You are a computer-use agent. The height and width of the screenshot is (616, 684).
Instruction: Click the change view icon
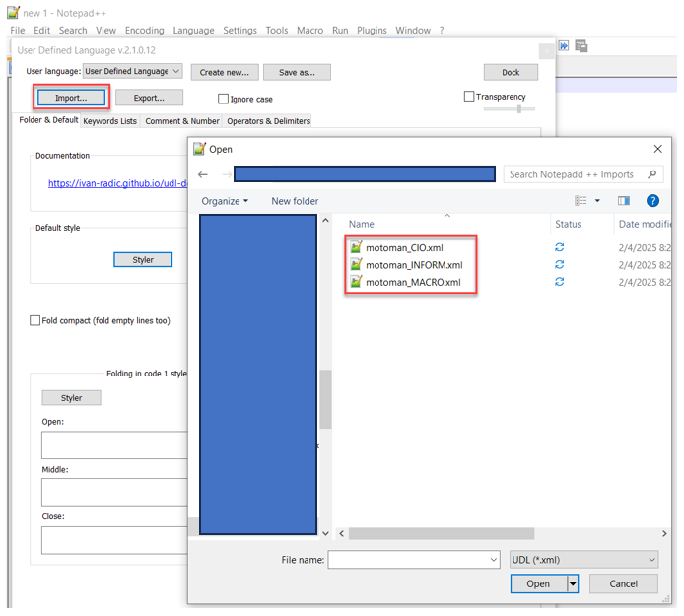coord(581,201)
